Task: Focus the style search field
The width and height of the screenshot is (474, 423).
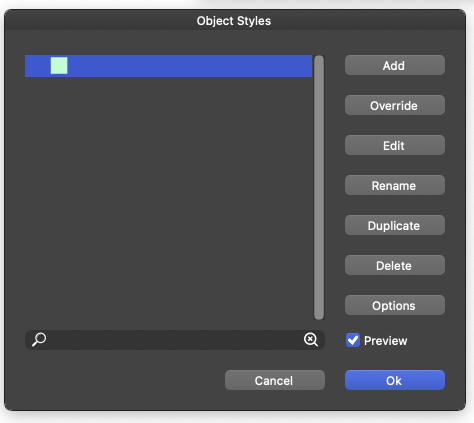Action: point(175,340)
